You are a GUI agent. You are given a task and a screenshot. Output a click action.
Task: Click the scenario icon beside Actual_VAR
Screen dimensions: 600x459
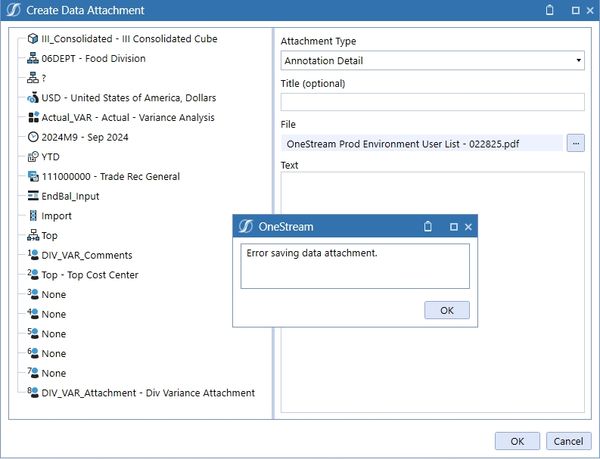point(33,118)
